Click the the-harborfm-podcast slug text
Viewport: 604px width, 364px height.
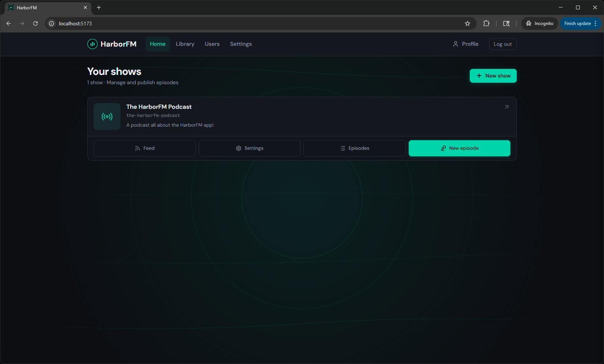pos(153,115)
